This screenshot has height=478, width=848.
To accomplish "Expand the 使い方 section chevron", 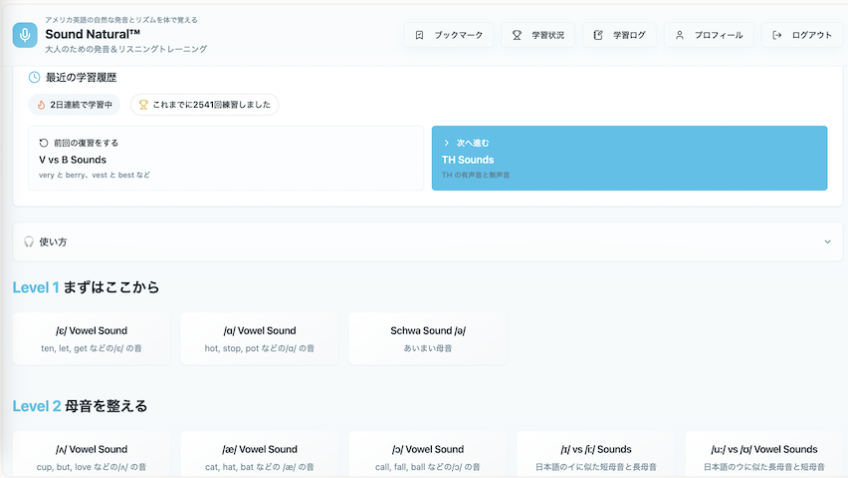I will click(x=827, y=242).
